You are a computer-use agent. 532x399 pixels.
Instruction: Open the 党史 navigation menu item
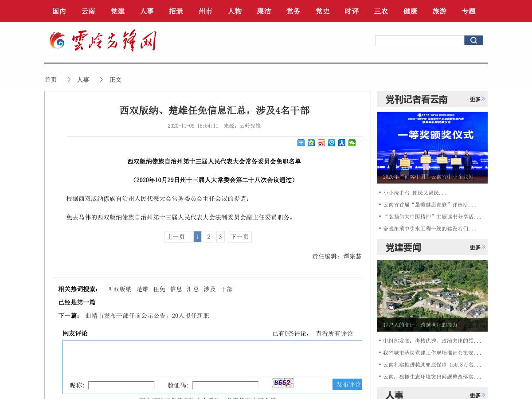click(x=322, y=11)
